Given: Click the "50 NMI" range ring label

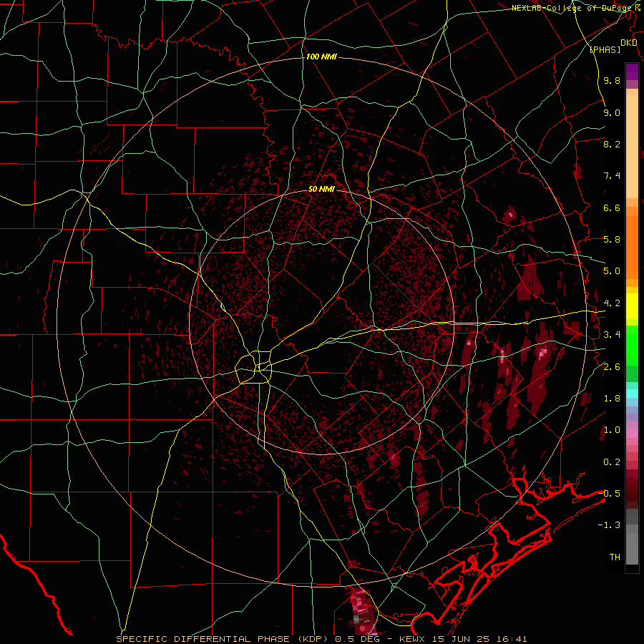Looking at the screenshot, I should pos(321,189).
